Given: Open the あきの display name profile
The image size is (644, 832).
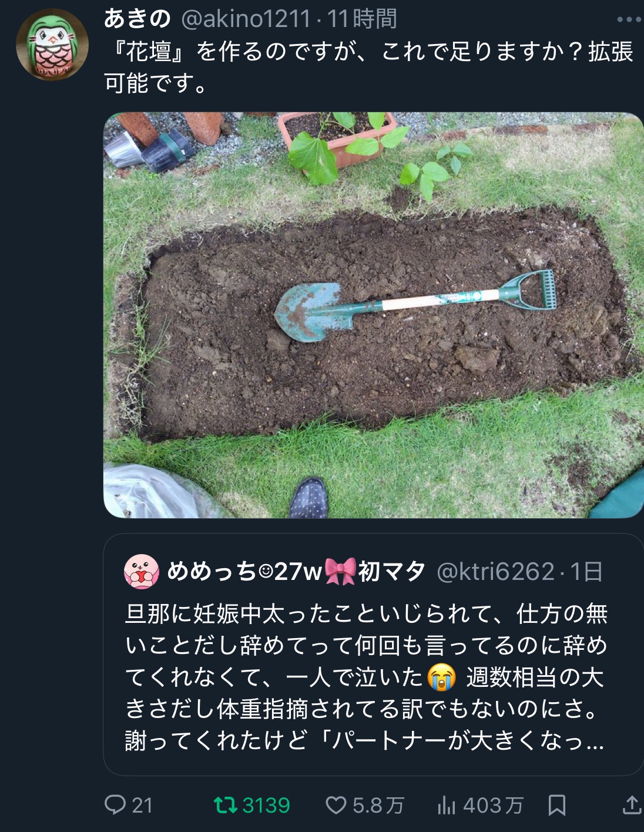Looking at the screenshot, I should [137, 19].
